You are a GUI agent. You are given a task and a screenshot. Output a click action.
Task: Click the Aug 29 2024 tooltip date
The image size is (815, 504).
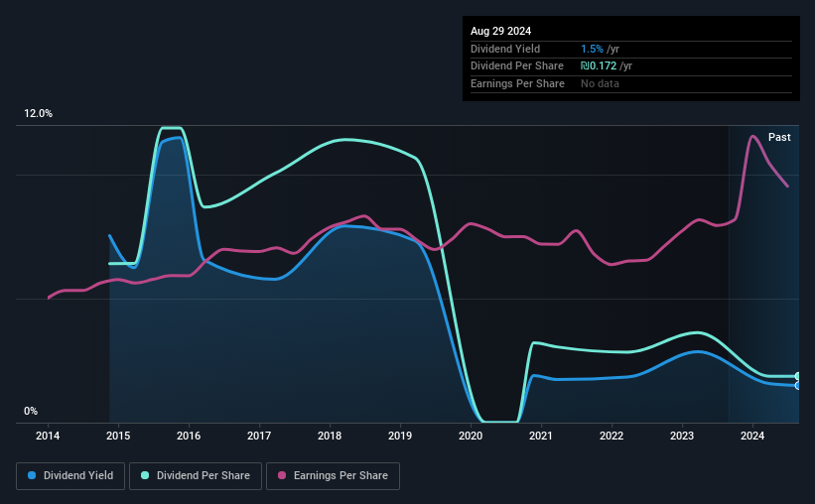pyautogui.click(x=500, y=31)
